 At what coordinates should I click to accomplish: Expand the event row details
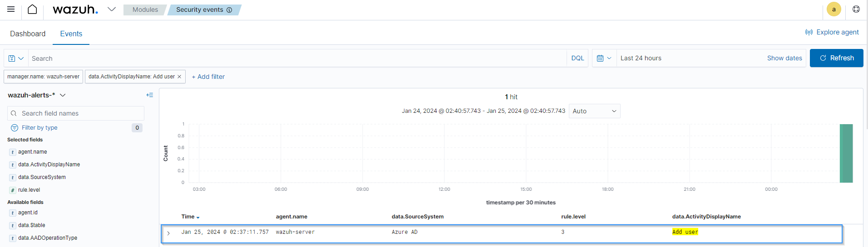click(168, 233)
